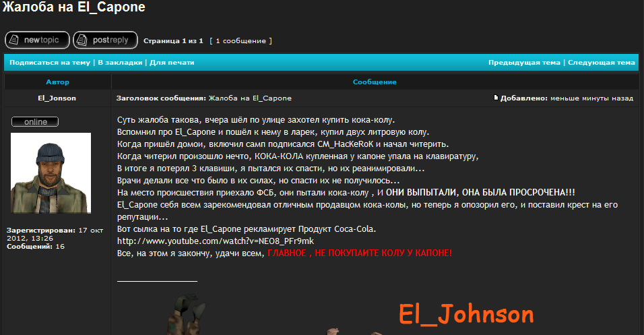The width and height of the screenshot is (644, 335).
Task: Click the 1 сообщение counter
Action: pyautogui.click(x=241, y=41)
